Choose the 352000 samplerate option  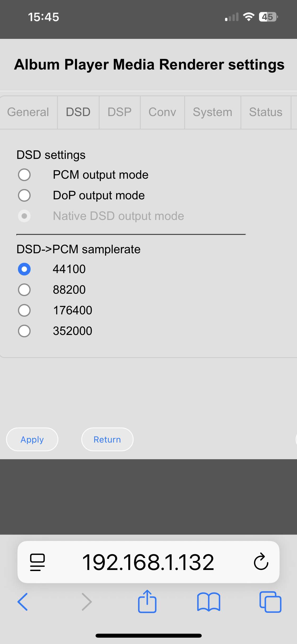click(24, 331)
